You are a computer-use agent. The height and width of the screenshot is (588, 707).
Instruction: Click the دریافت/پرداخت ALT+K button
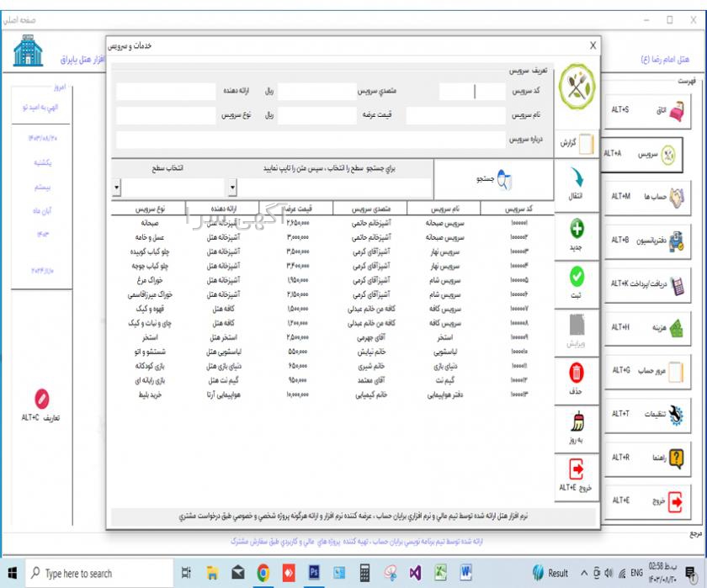point(643,283)
